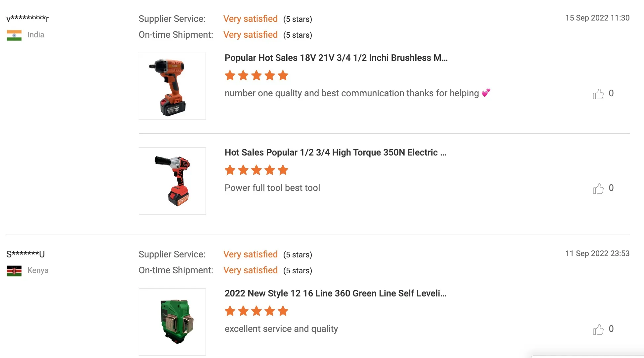Open '2022 New Style 12 16 Line' product link
Screen dimensions: 644x358
pos(335,293)
